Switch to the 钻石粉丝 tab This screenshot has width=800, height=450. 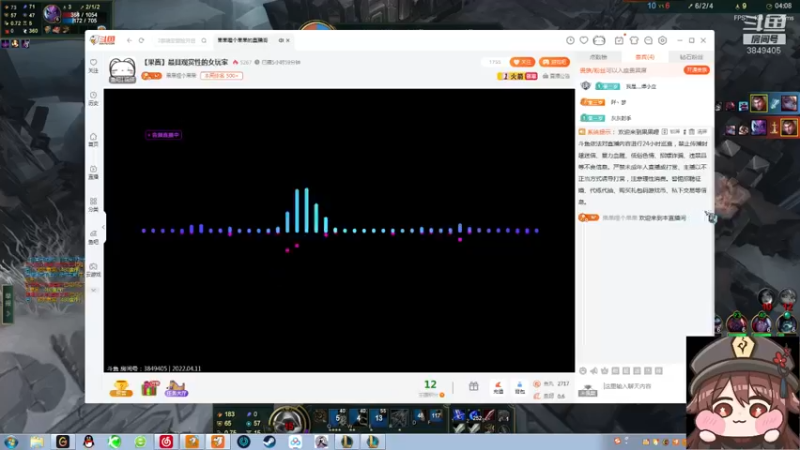pos(691,57)
